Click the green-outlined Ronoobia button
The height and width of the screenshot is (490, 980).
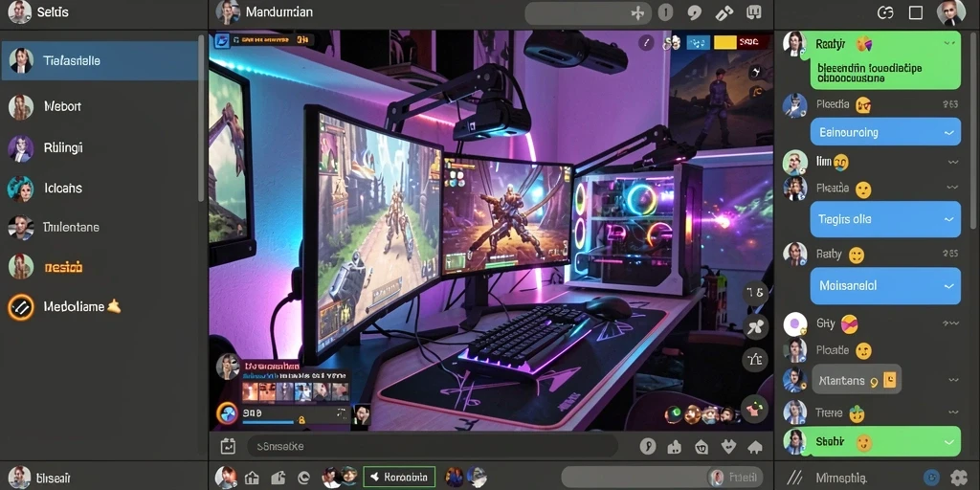(x=399, y=477)
